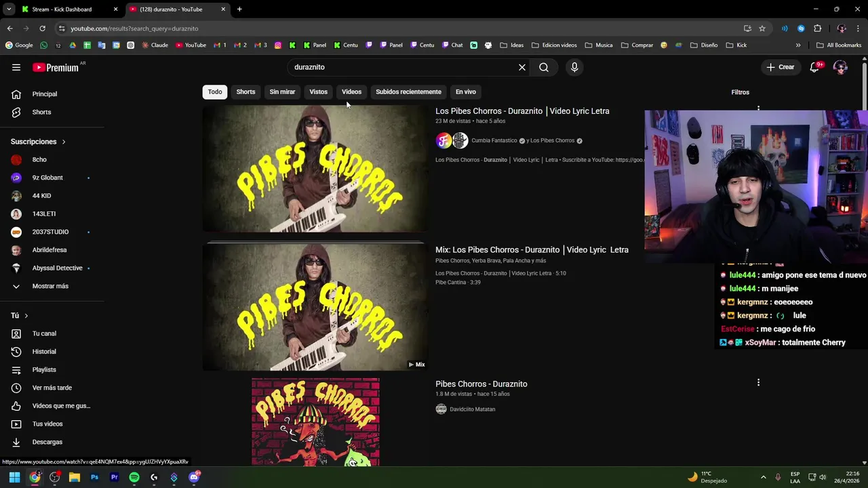868x488 pixels.
Task: Open the YouTube account avatar menu
Action: click(x=840, y=67)
